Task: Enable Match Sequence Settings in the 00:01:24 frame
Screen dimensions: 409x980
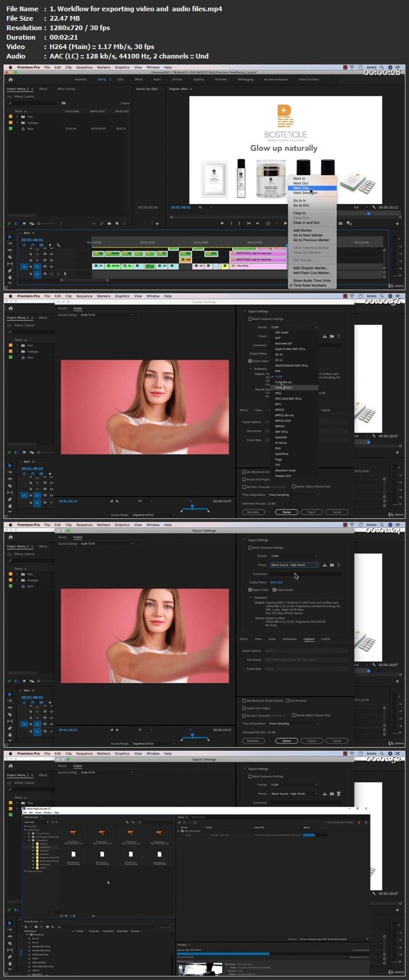Action: [249, 548]
